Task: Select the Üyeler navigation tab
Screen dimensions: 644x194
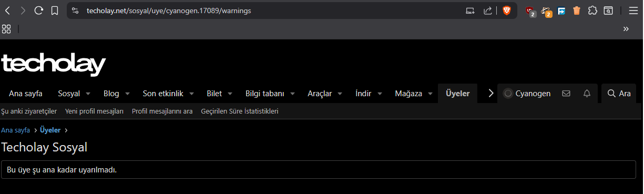Action: pos(457,94)
